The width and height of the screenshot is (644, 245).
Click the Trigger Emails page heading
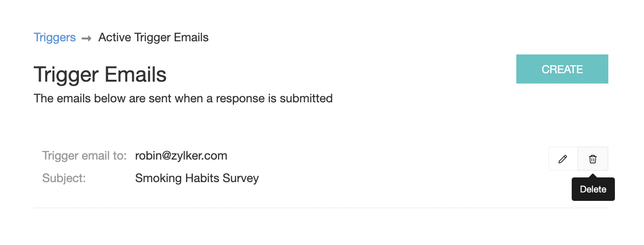coord(100,75)
